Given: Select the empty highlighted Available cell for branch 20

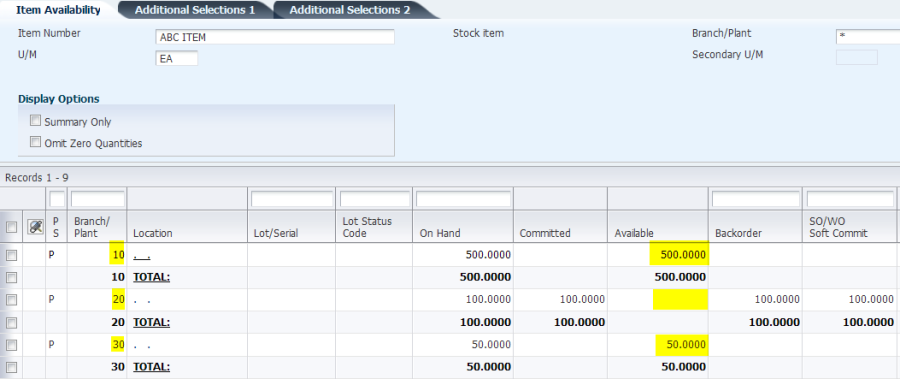Looking at the screenshot, I should tap(680, 299).
